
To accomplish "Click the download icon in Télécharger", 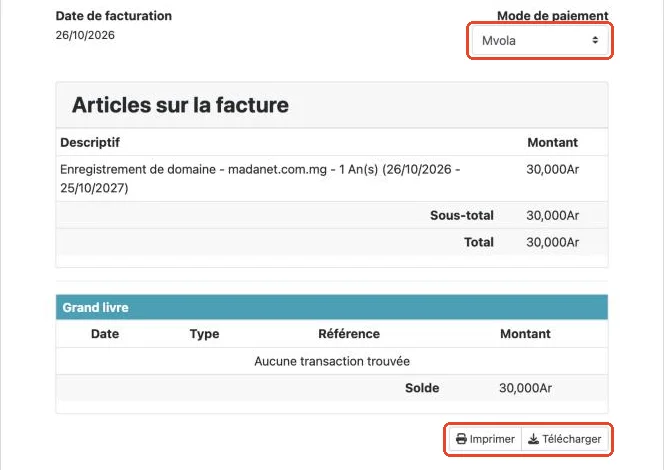I will click(534, 439).
